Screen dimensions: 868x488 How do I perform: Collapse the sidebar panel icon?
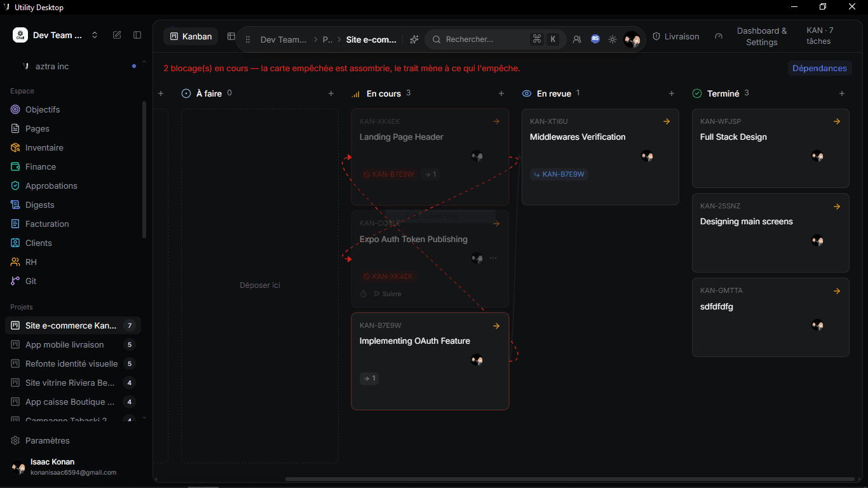point(137,35)
